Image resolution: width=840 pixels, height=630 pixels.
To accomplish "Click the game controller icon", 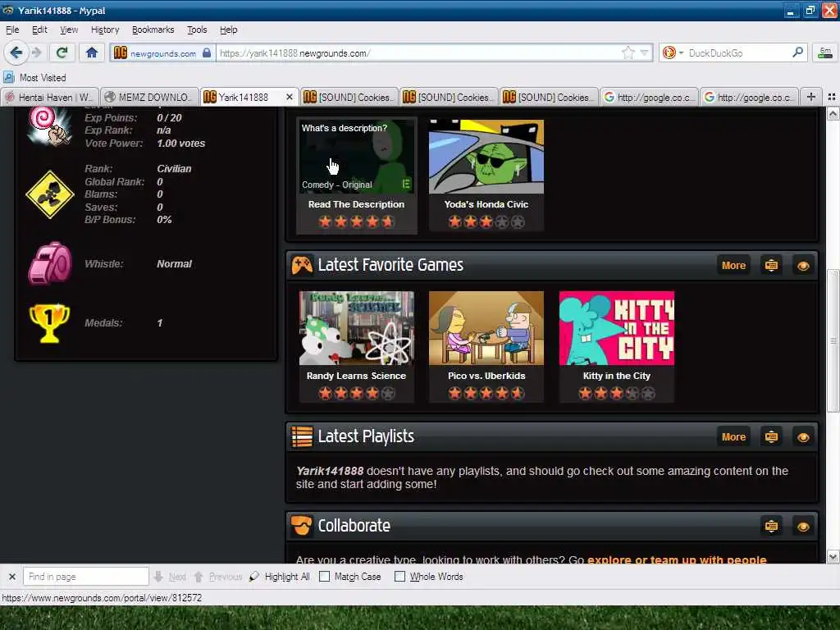I will (302, 265).
